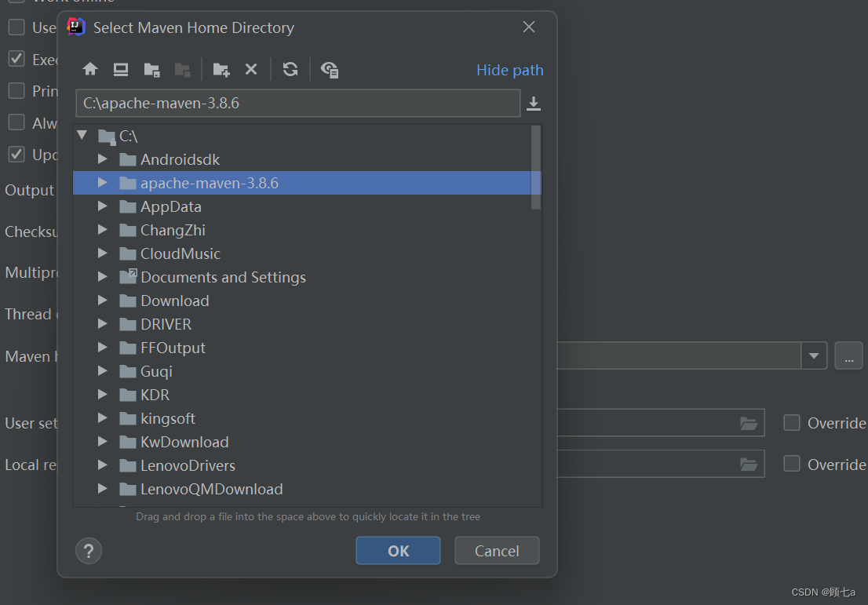Open path history download arrow
The image size is (868, 605).
click(x=533, y=104)
